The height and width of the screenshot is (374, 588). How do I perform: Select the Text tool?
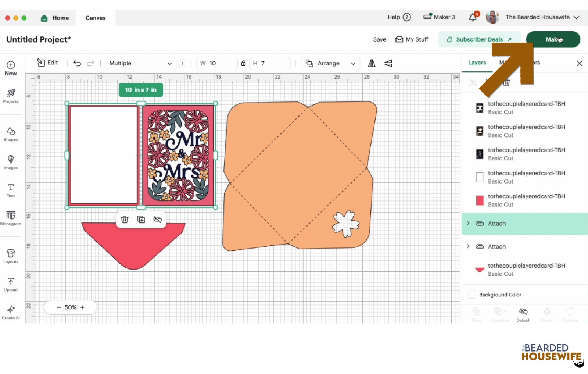click(x=11, y=190)
